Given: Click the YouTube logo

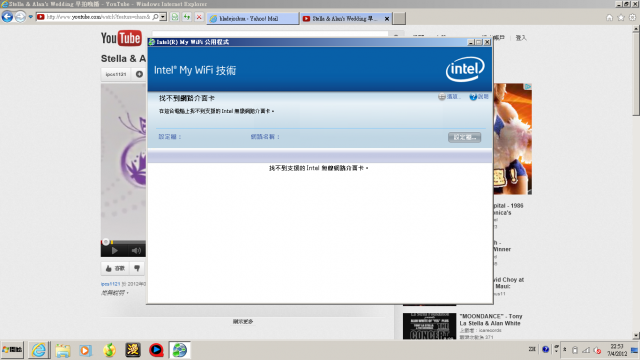Looking at the screenshot, I should [x=121, y=38].
